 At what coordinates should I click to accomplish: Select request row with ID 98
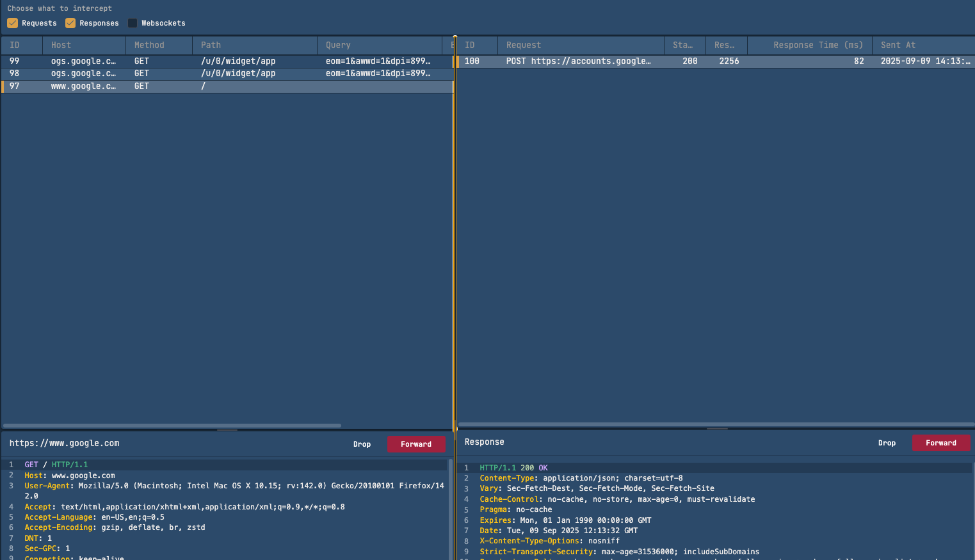227,74
